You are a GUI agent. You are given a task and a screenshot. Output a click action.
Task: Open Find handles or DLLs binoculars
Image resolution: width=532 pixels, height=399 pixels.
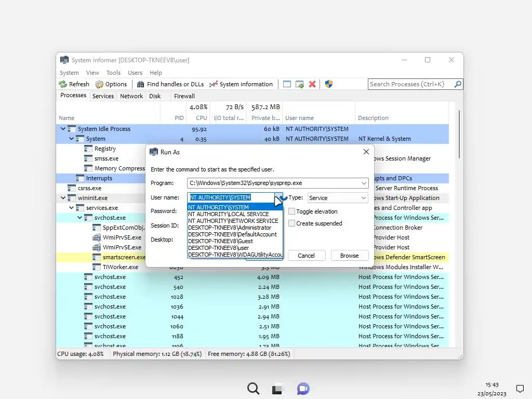[140, 84]
